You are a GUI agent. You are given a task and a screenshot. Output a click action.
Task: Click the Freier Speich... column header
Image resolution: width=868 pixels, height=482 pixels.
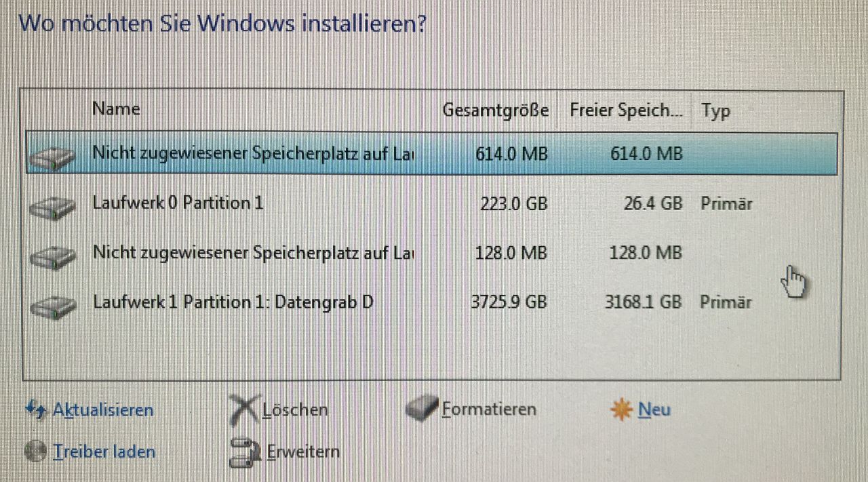point(624,110)
